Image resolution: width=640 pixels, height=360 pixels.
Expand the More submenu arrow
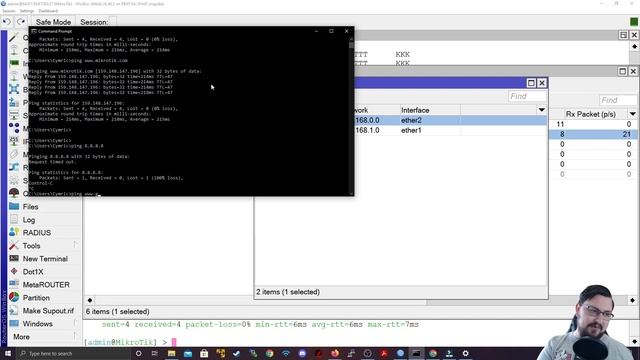[x=75, y=337]
